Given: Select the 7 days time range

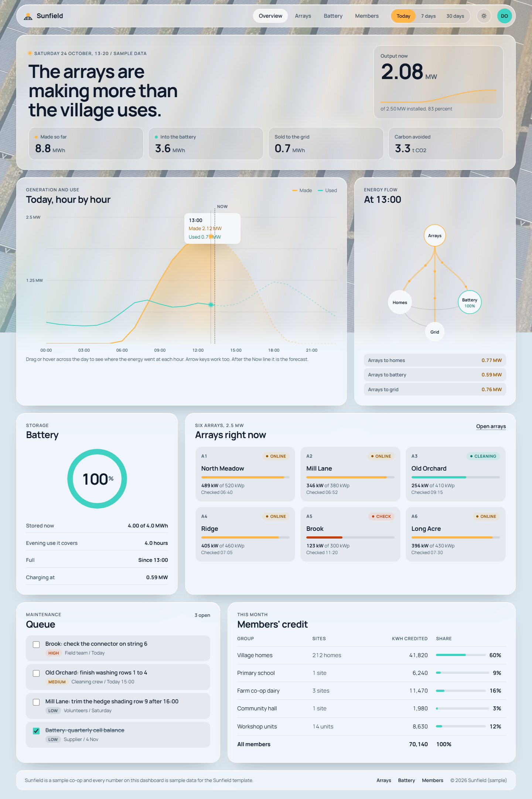Looking at the screenshot, I should tap(429, 16).
